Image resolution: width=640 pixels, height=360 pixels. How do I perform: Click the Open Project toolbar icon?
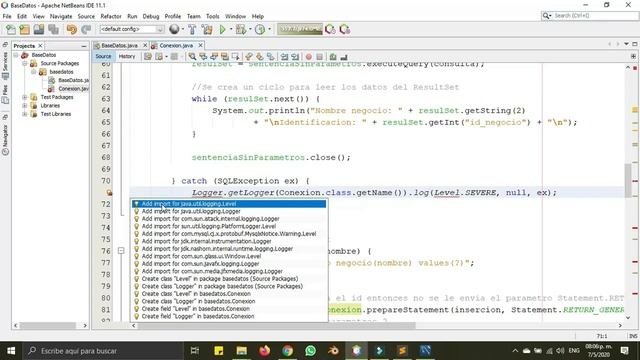pos(39,29)
